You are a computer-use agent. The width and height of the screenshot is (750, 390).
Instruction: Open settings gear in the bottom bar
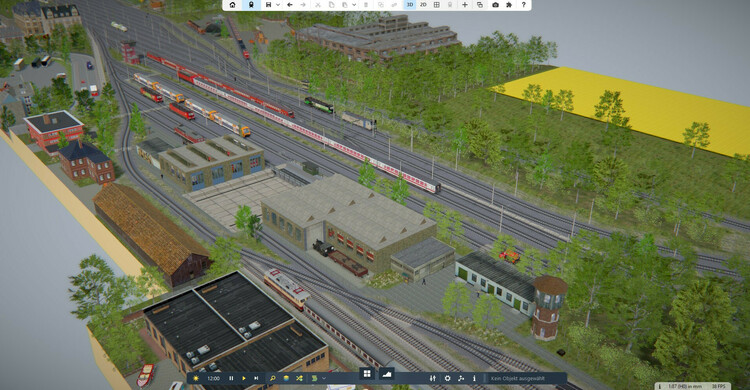tap(448, 378)
